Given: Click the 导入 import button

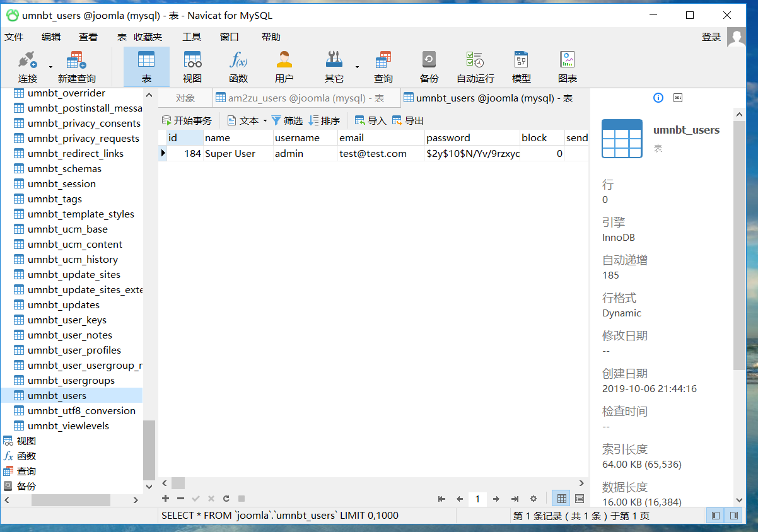Looking at the screenshot, I should [371, 120].
